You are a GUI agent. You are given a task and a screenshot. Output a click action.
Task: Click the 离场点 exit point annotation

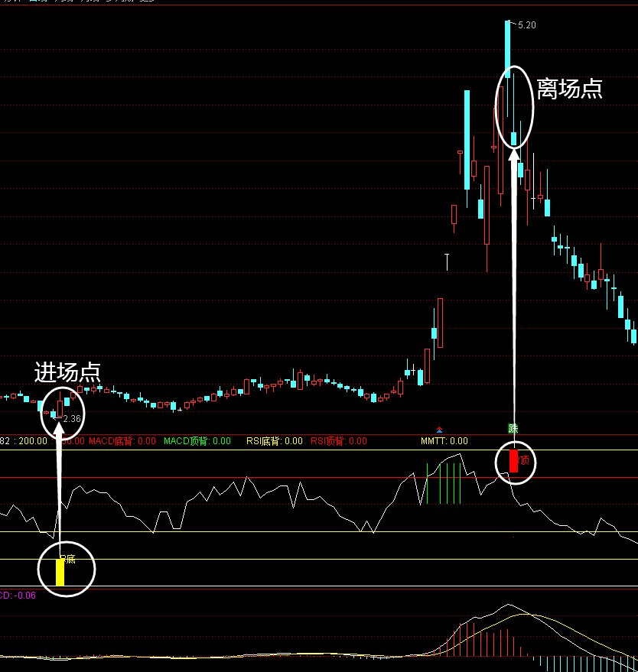point(569,89)
